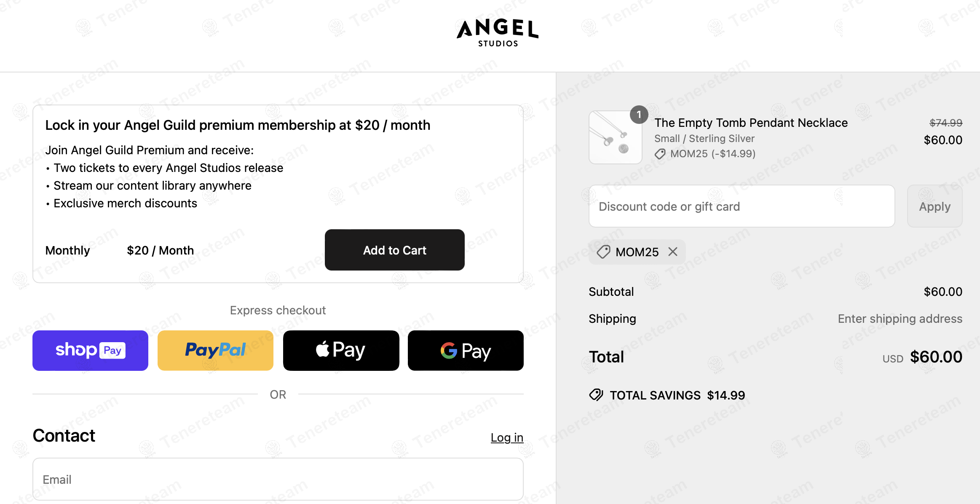Click The Empty Tomb Pendant Necklace title
This screenshot has height=504, width=980.
click(751, 123)
